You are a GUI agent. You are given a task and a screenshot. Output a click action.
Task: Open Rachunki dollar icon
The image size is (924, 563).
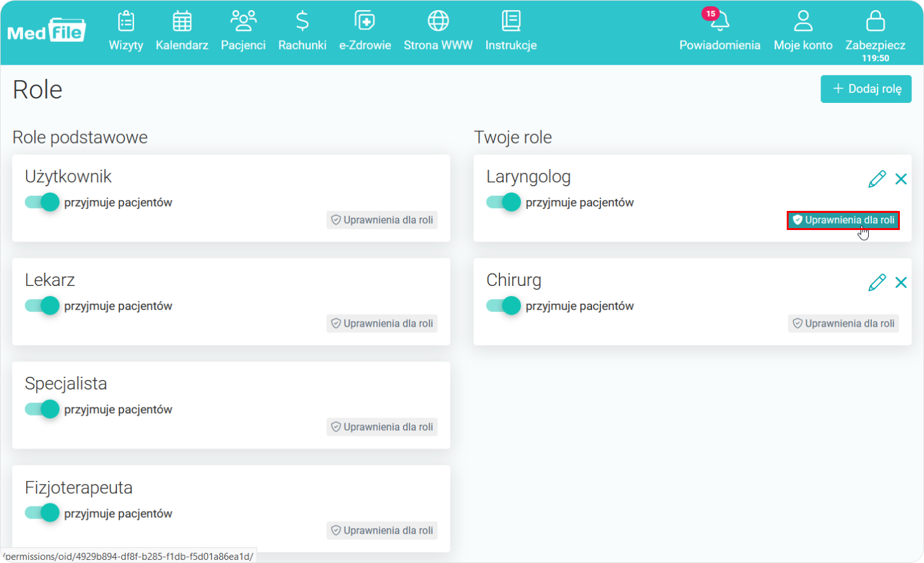302,22
